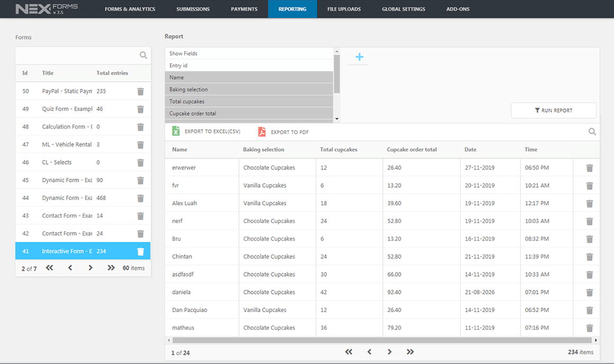
Task: Click the fields list scroll-down arrow
Action: tap(337, 119)
